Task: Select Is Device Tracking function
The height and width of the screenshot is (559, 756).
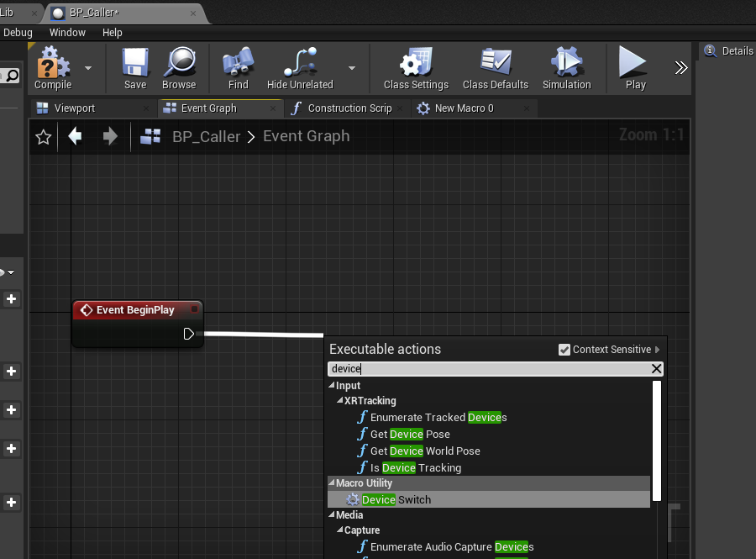Action: pyautogui.click(x=416, y=468)
